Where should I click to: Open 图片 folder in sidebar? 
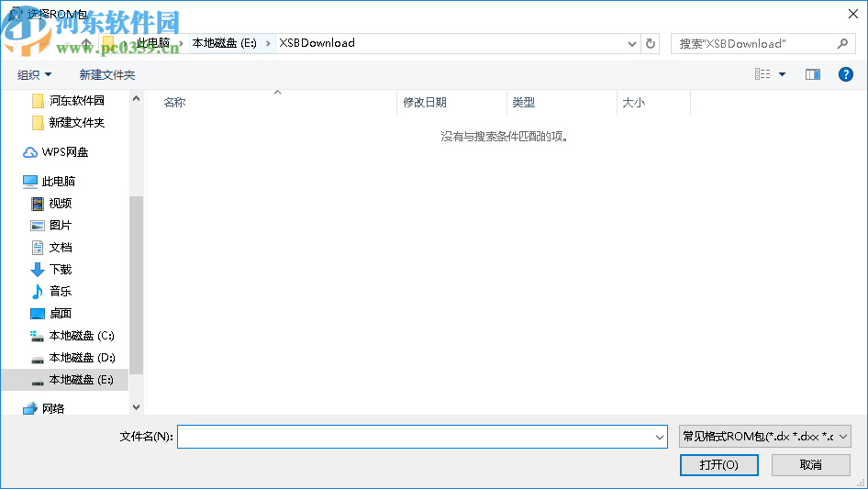click(x=61, y=226)
